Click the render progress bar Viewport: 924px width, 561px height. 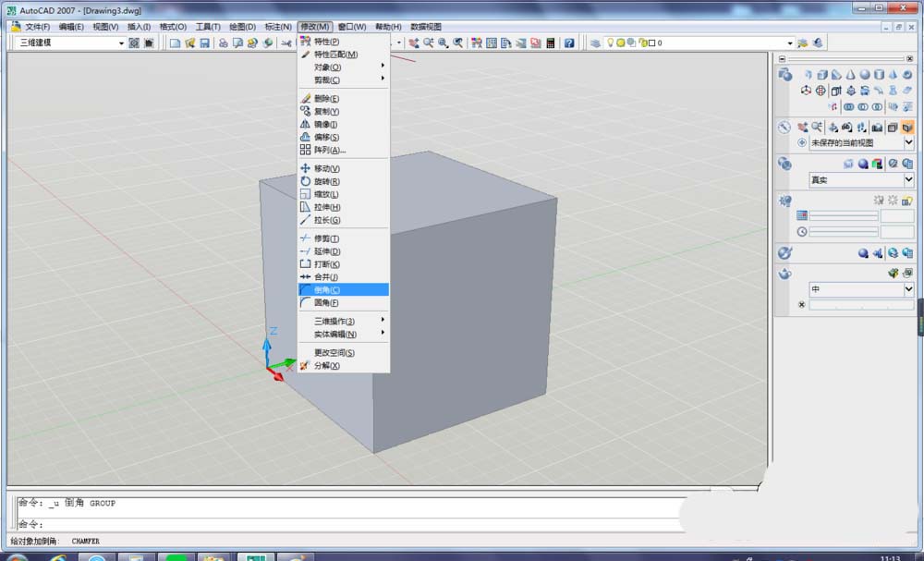861,305
